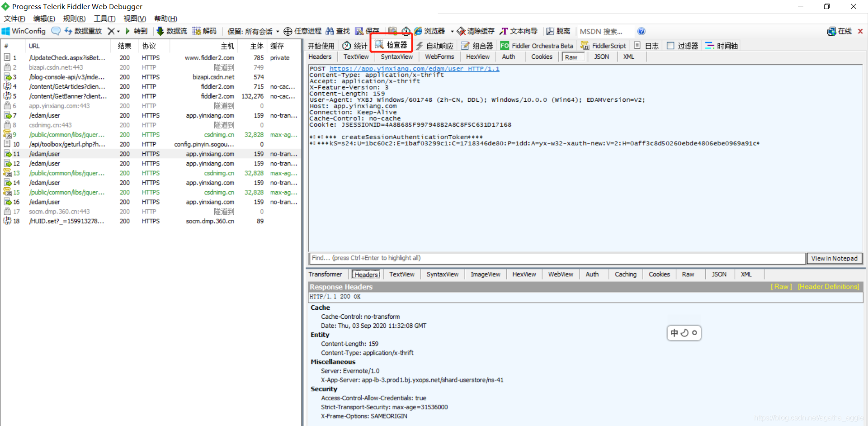
Task: Click the timer stopwatch icon in toolbar
Action: (406, 31)
